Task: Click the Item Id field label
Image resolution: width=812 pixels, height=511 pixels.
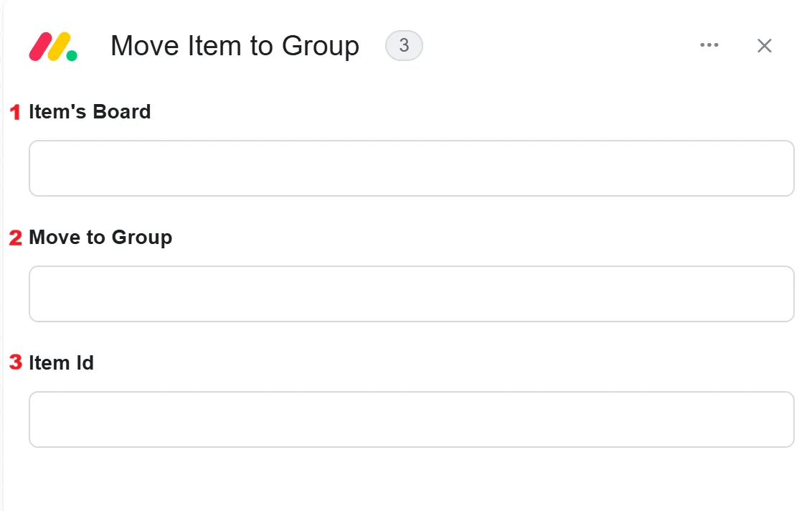Action: pos(61,362)
